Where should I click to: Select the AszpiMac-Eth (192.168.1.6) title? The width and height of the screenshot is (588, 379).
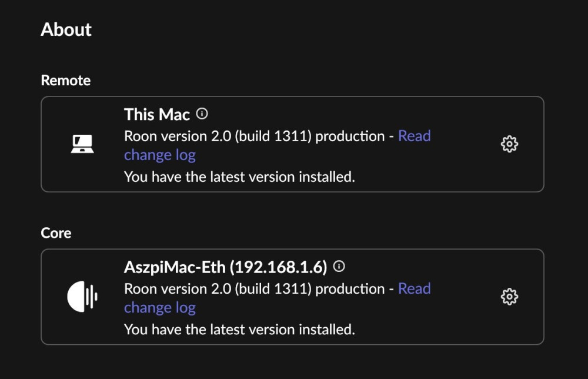[x=225, y=267]
